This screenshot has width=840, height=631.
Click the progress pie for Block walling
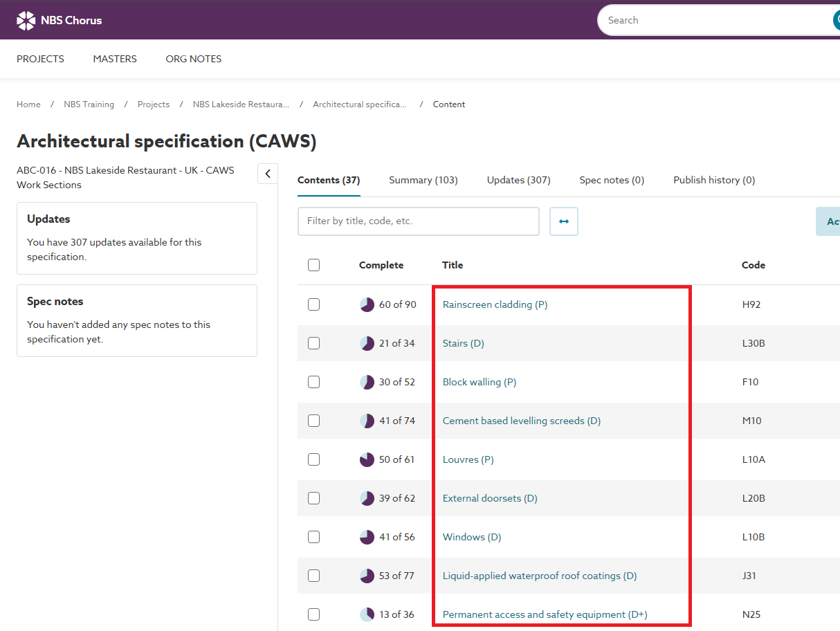point(367,382)
